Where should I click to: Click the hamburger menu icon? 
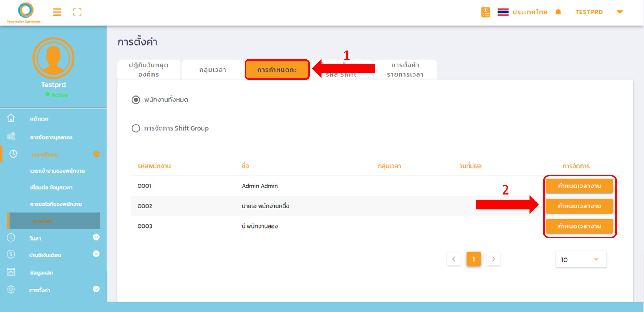pos(57,12)
